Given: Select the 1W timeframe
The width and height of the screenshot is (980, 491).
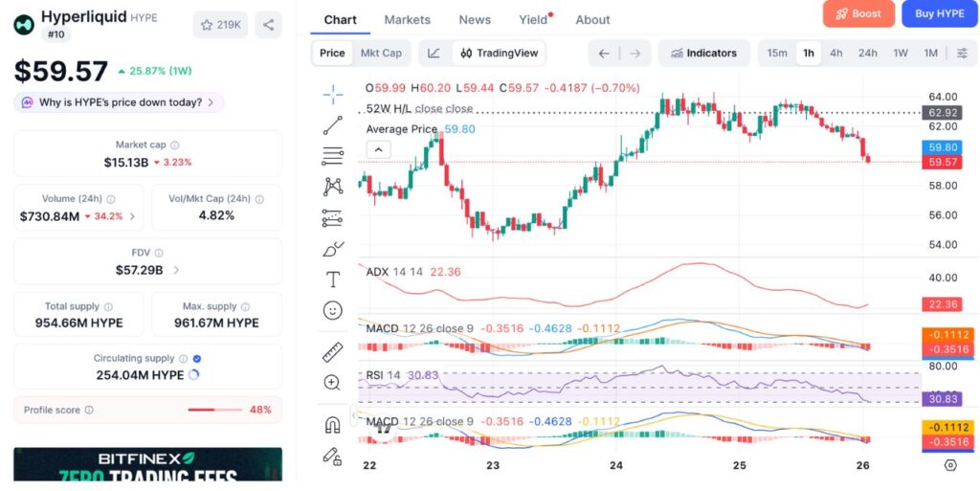Looking at the screenshot, I should (x=901, y=53).
